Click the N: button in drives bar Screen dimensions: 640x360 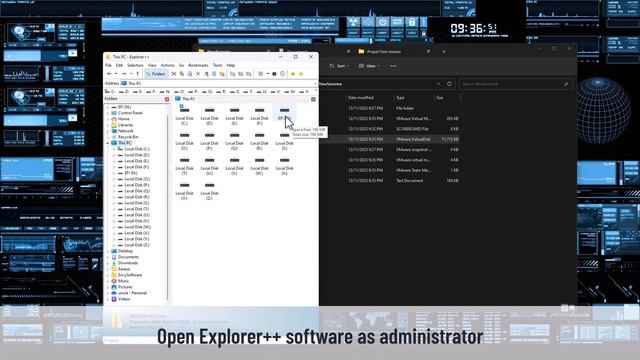(164, 91)
